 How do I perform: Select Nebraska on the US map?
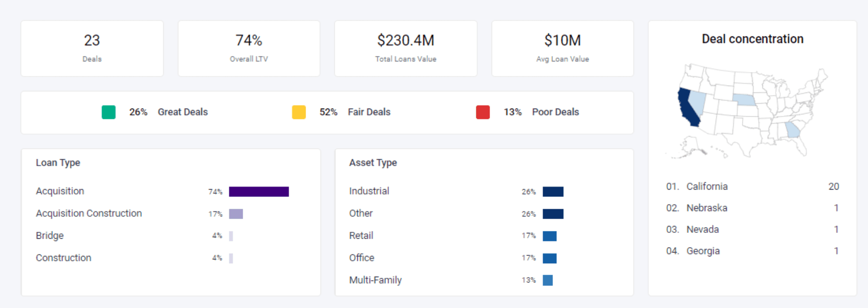pyautogui.click(x=745, y=100)
